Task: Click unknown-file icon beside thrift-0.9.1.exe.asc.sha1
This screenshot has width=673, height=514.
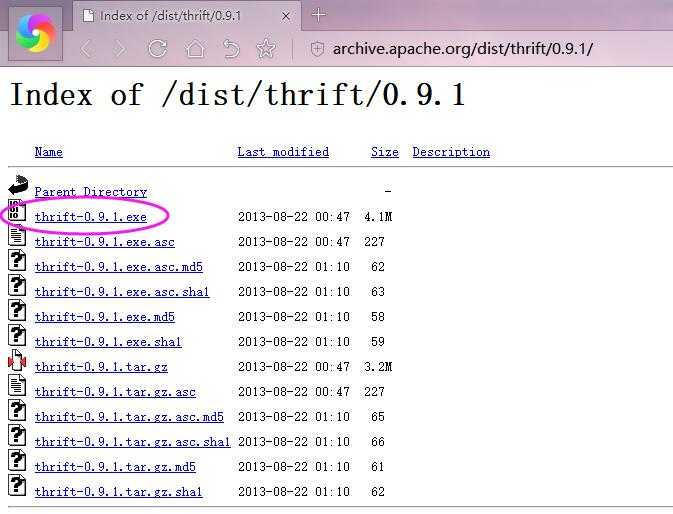Action: pyautogui.click(x=17, y=285)
